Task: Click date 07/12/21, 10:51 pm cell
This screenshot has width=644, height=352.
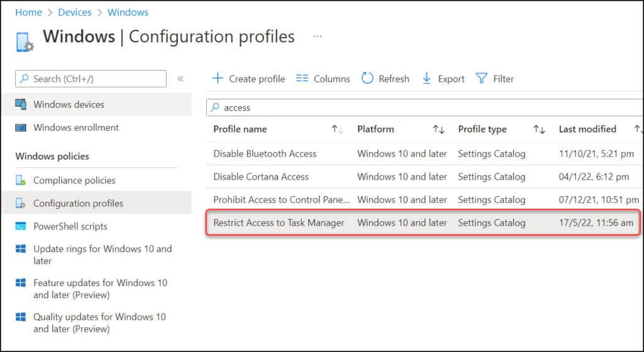Action: (599, 199)
